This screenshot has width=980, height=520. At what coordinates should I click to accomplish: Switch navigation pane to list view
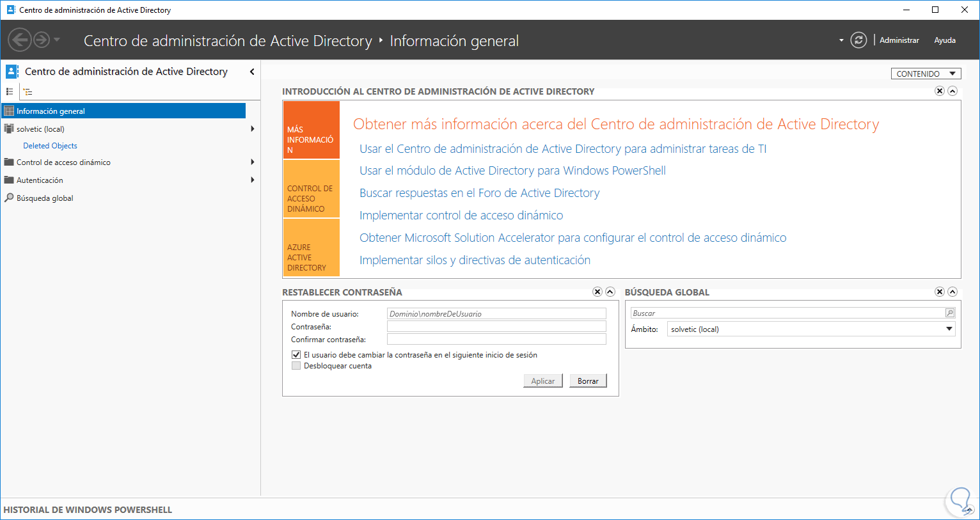[x=10, y=91]
